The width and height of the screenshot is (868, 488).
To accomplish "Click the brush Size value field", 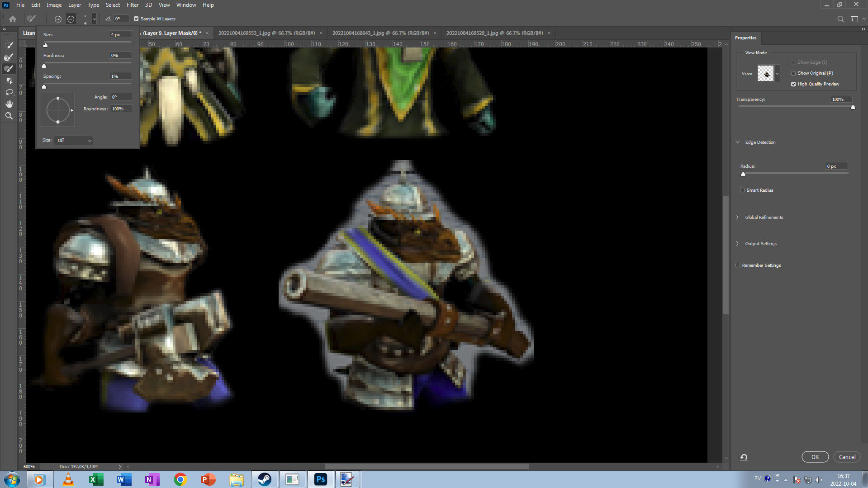I will click(120, 35).
